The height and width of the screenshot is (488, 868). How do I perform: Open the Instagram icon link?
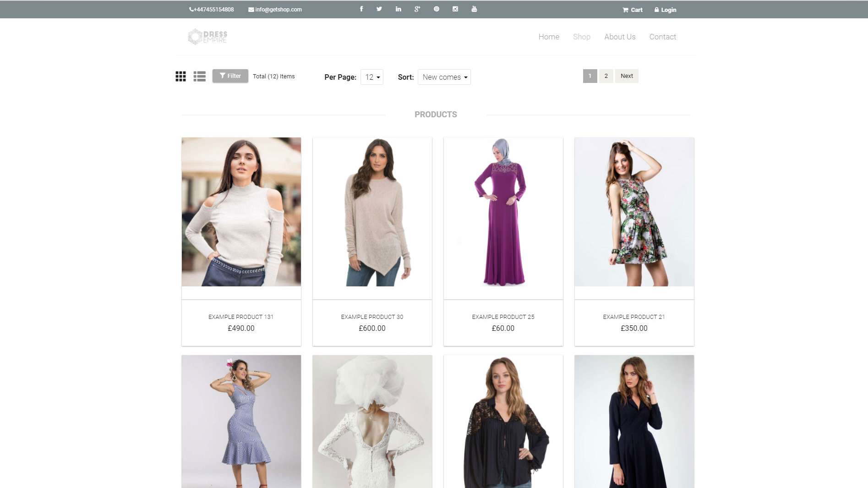click(x=455, y=9)
